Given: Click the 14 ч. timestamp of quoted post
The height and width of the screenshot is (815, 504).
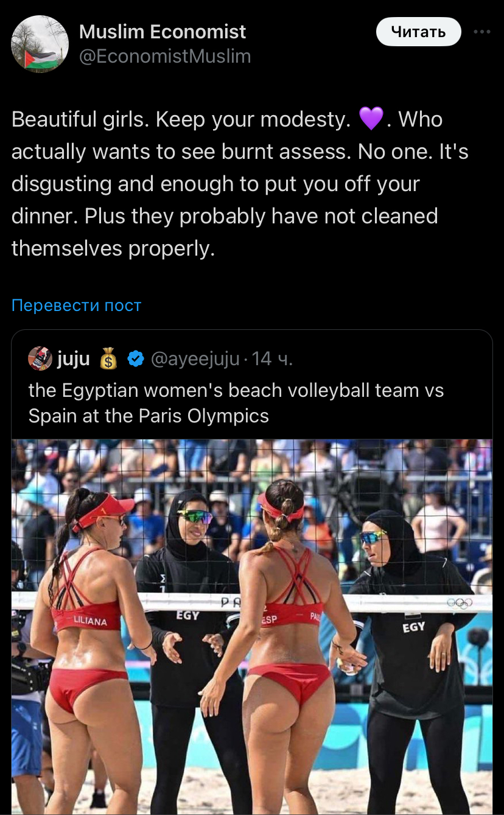Looking at the screenshot, I should pos(272,360).
